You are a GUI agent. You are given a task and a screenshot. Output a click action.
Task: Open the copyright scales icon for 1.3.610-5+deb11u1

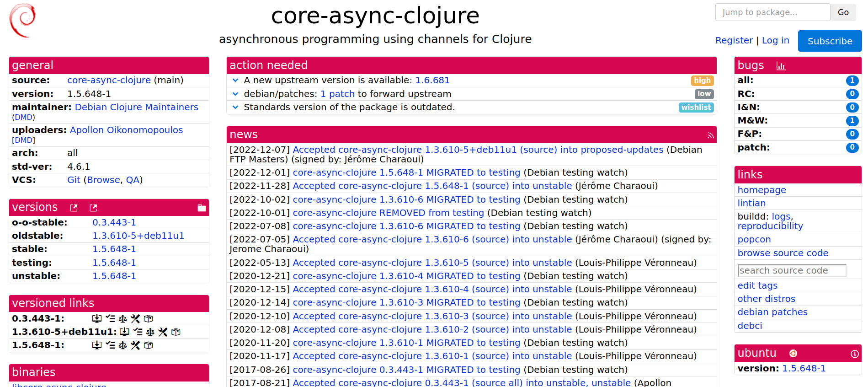(x=150, y=332)
